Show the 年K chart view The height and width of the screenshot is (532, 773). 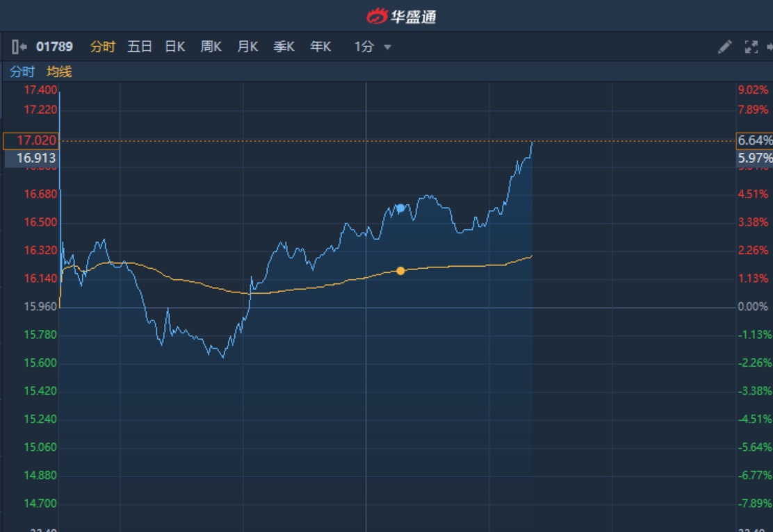pos(320,47)
